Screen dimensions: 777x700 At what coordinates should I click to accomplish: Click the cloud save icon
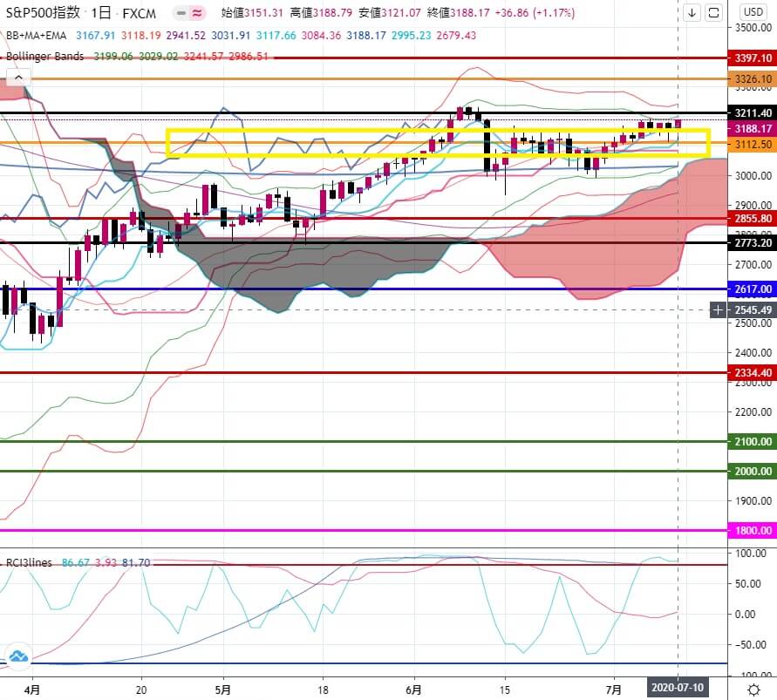click(x=18, y=656)
